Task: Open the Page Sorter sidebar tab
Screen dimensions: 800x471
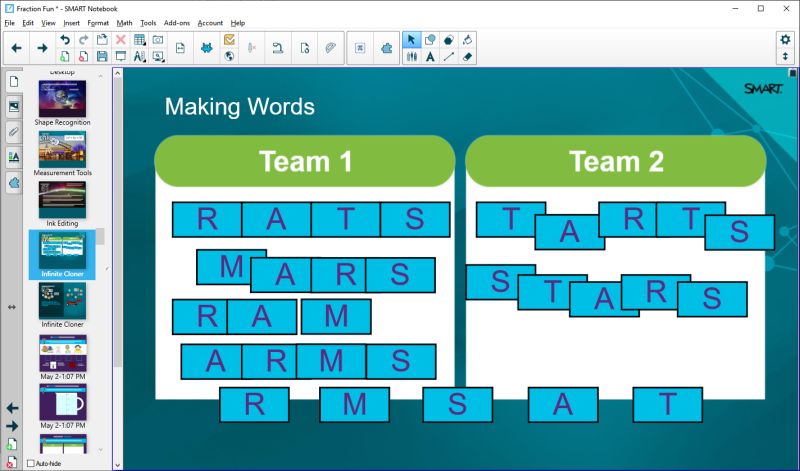Action: click(14, 82)
